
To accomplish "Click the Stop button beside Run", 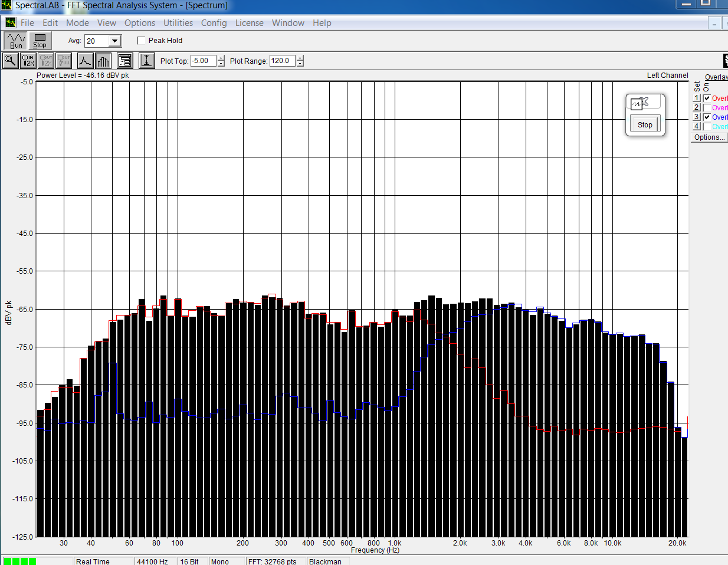I will tap(40, 41).
